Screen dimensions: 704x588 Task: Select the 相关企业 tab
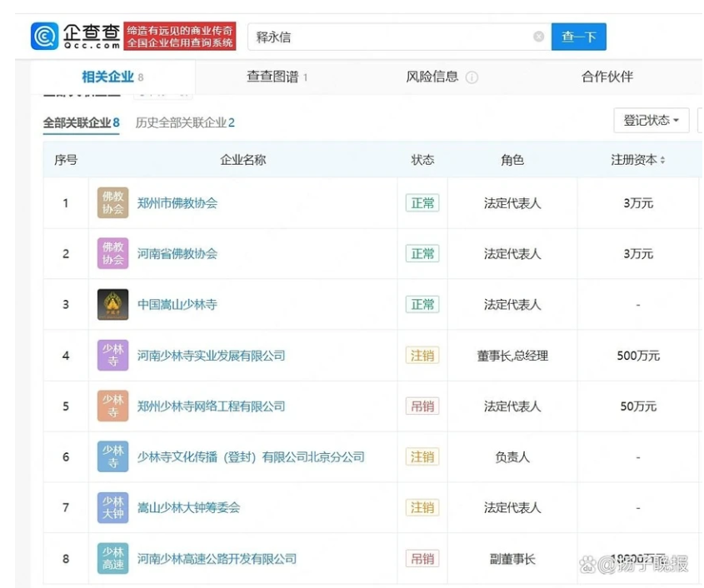coord(112,77)
